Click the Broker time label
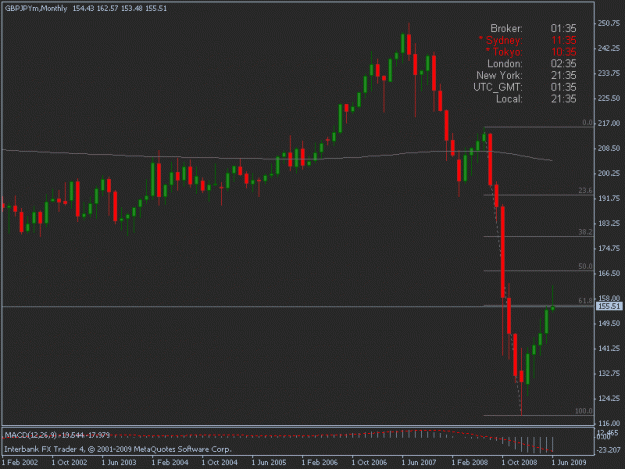The height and width of the screenshot is (469, 625). coord(506,28)
